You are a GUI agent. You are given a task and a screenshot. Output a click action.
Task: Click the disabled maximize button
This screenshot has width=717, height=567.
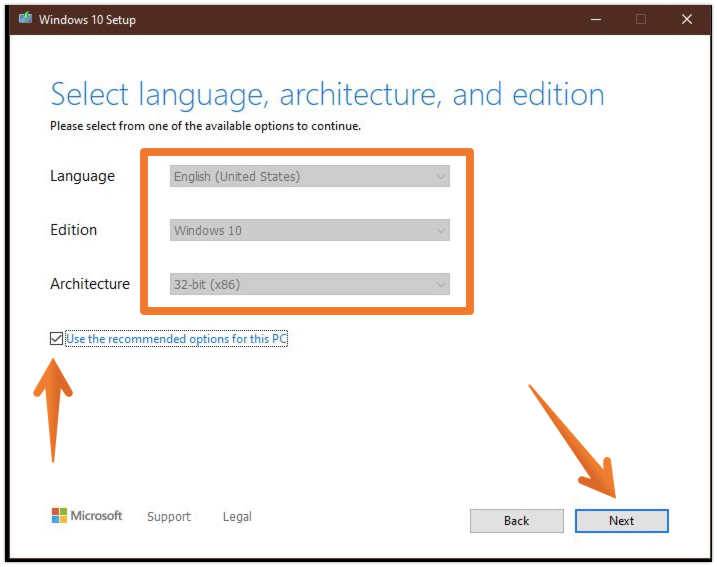pos(641,19)
